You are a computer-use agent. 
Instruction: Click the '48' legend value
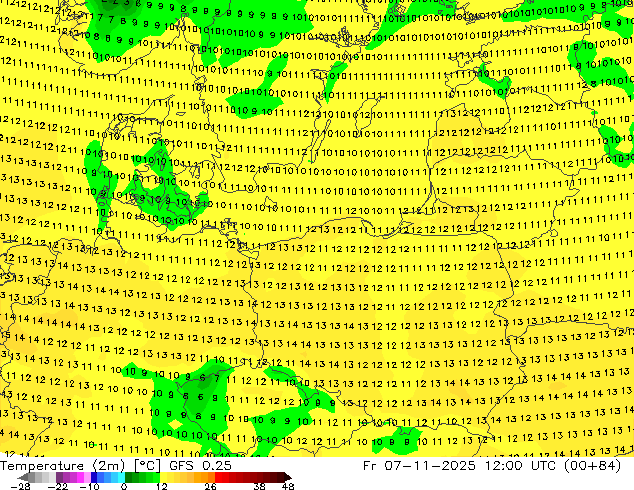point(288,486)
